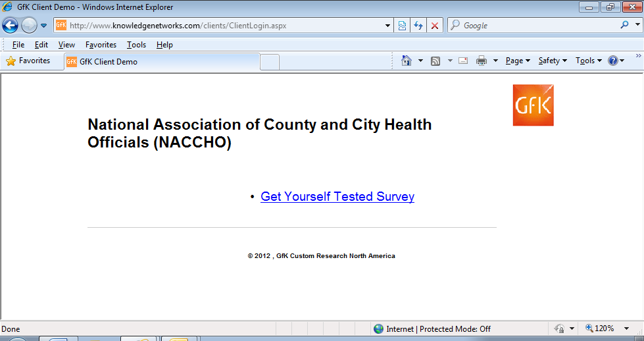Image resolution: width=644 pixels, height=341 pixels.
Task: Click the Done status bar text
Action: click(x=11, y=329)
